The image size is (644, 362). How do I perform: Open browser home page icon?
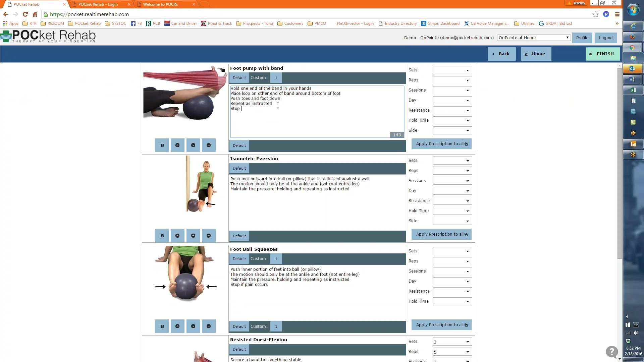coord(35,14)
